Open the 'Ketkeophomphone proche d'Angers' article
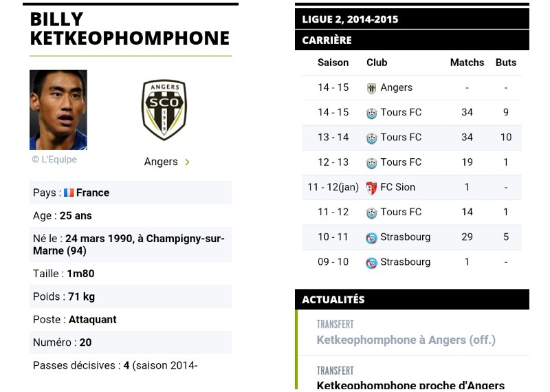Screen dimensions: 550x392 point(410,385)
